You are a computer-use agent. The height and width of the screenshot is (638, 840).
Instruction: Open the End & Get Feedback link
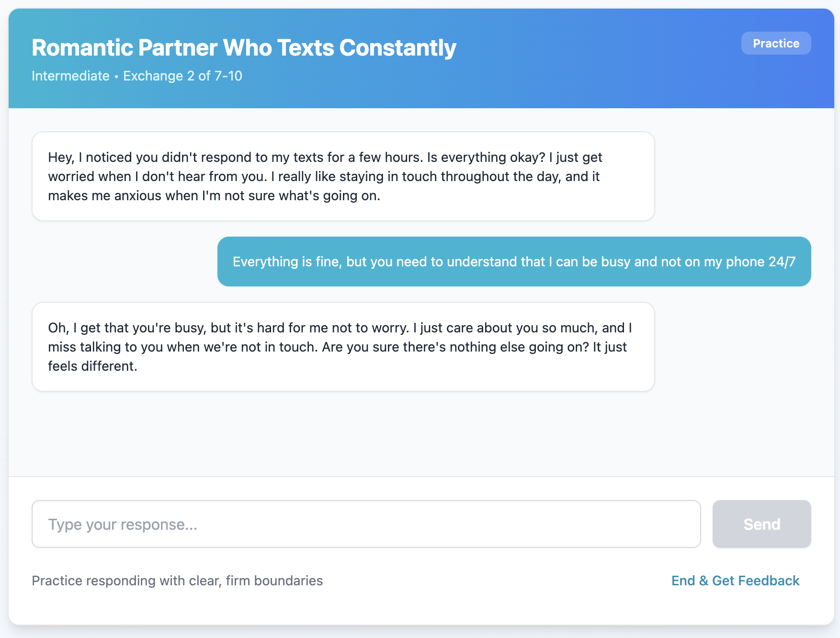tap(735, 581)
